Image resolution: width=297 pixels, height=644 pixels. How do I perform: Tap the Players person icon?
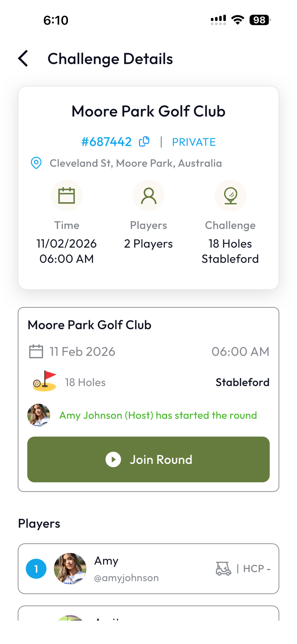[x=148, y=195]
